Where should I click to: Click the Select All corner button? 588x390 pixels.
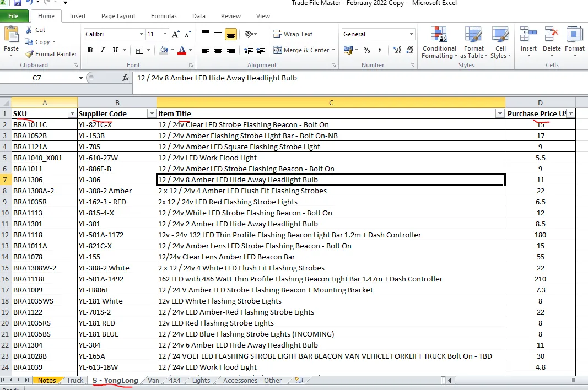6,103
